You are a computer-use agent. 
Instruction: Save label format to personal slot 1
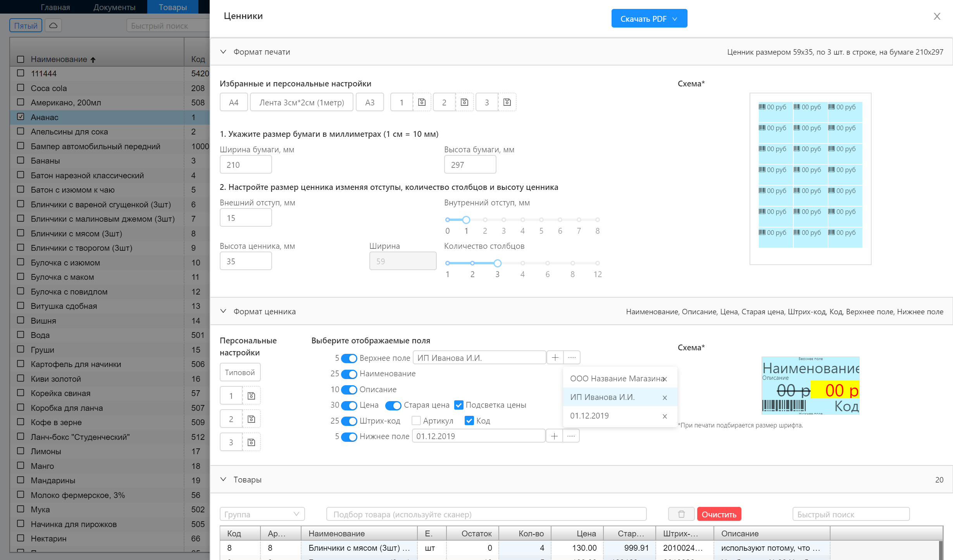(x=251, y=396)
